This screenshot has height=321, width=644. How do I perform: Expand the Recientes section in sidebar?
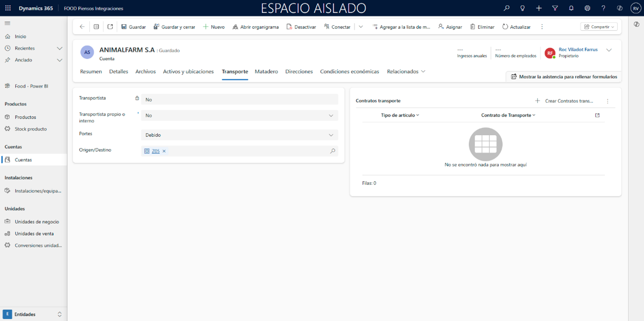coord(59,49)
